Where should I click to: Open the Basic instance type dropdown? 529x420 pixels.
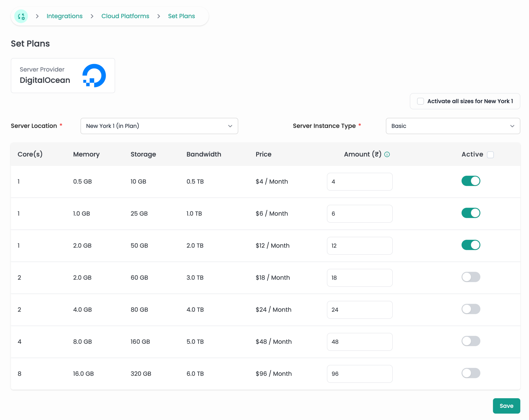(452, 126)
